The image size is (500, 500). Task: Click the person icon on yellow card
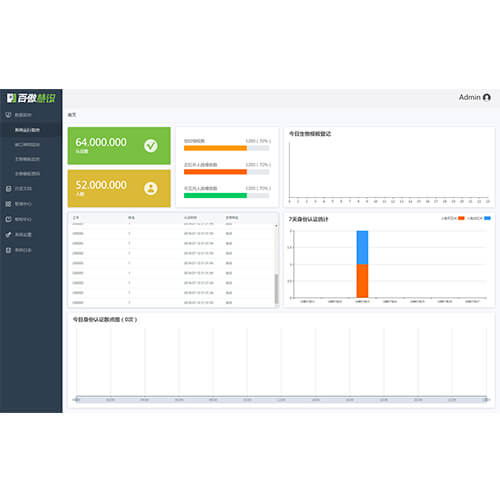[151, 188]
